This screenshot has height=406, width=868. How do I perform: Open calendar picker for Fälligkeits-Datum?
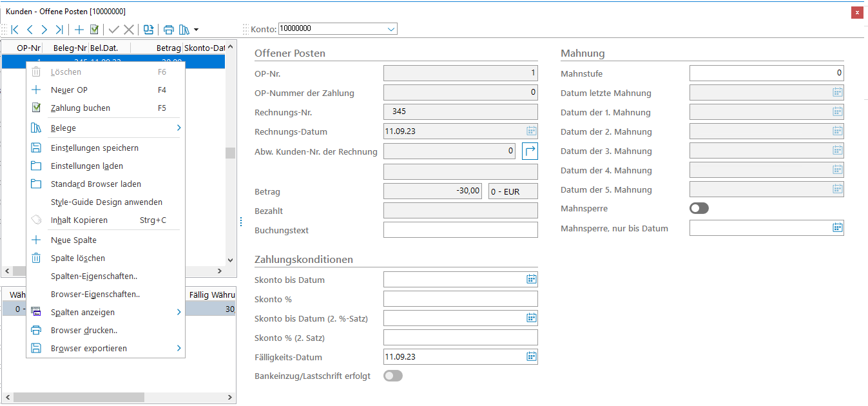point(532,356)
